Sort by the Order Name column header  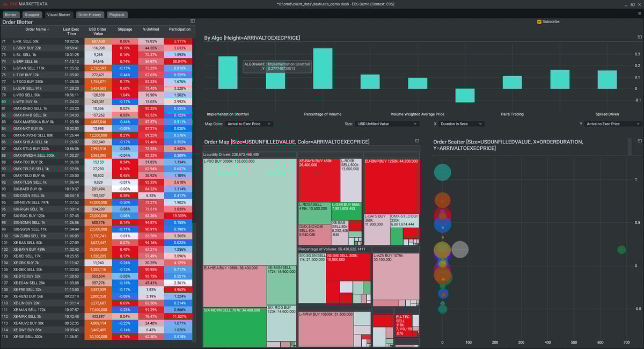tap(37, 30)
